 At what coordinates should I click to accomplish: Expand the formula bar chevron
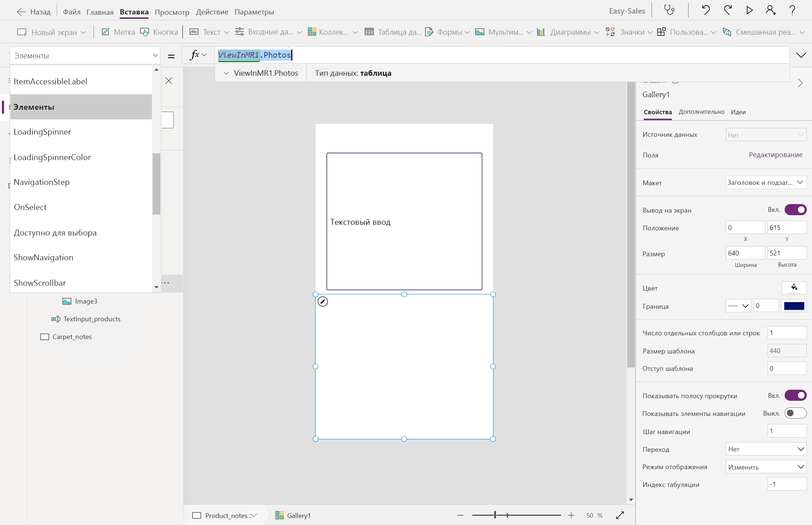801,55
